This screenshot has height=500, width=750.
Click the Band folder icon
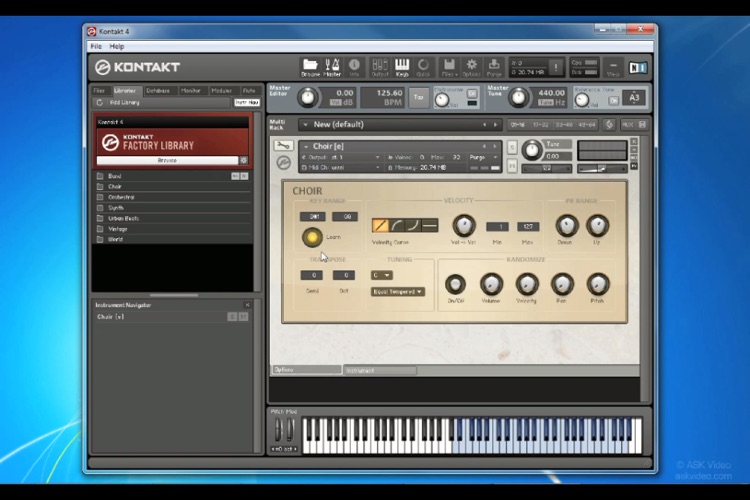[x=100, y=176]
